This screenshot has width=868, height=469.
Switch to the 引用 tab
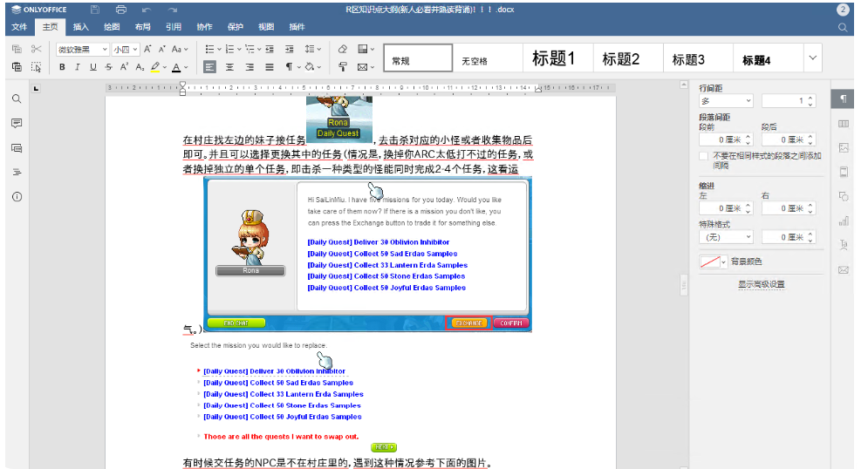[x=174, y=26]
